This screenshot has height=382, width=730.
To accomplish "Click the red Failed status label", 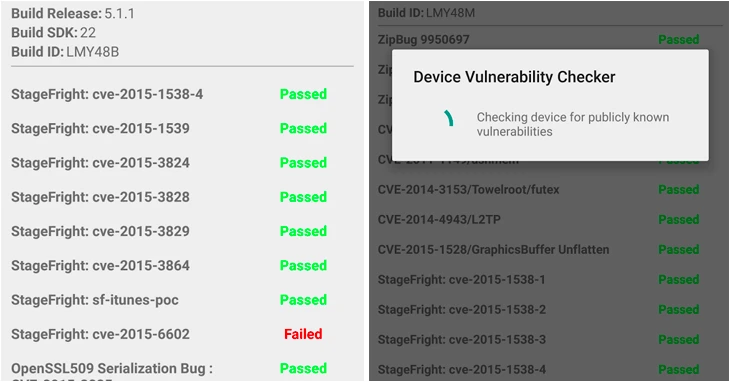I will [303, 334].
